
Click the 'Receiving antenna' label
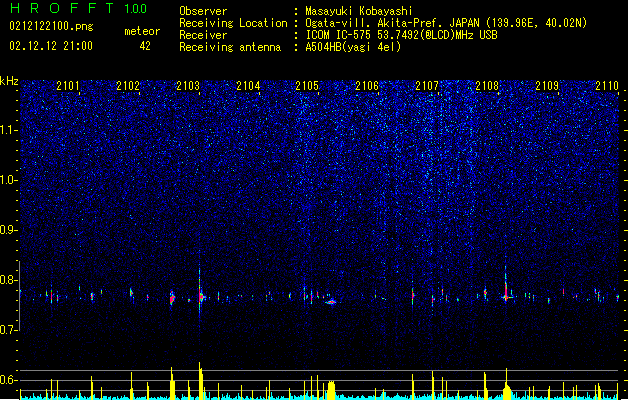230,47
